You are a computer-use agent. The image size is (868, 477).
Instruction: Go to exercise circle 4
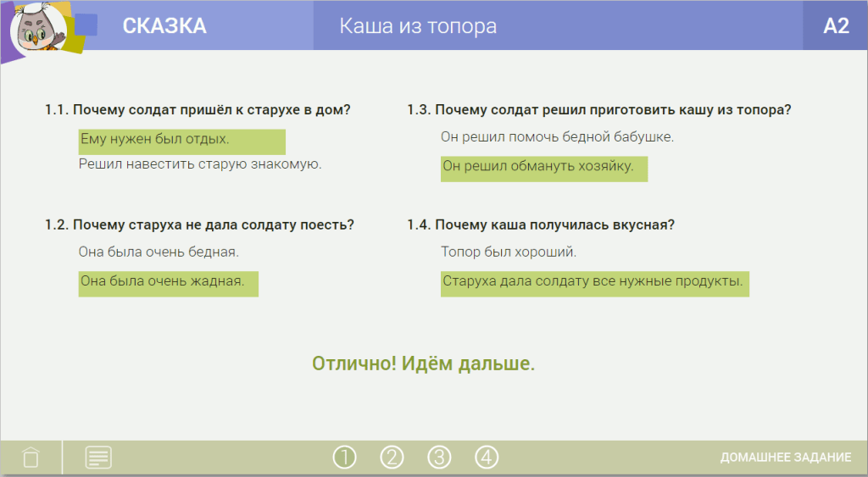point(486,458)
